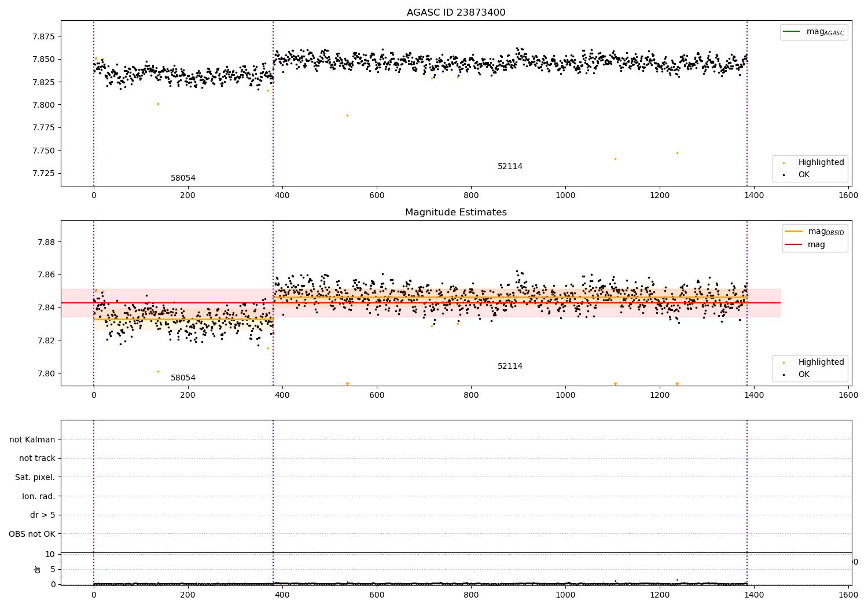Click the 7.84 y-axis tick label

coord(46,307)
